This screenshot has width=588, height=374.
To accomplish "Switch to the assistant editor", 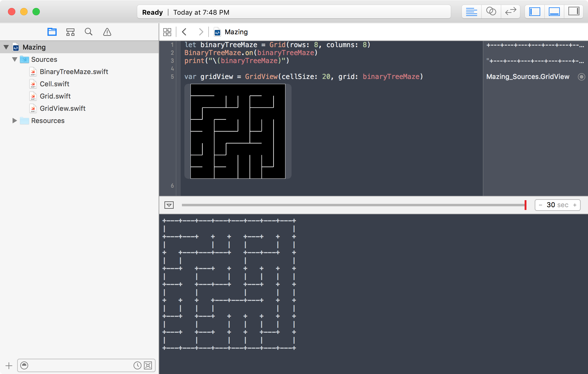I will coord(491,12).
